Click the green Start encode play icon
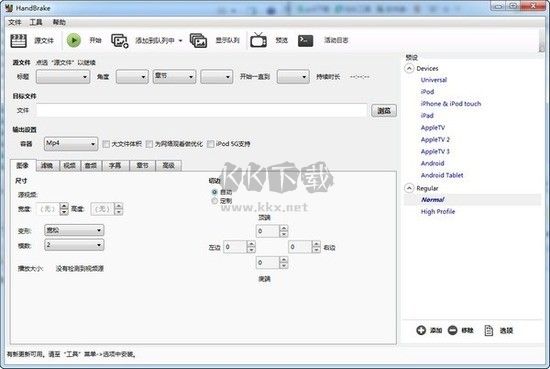This screenshot has width=550, height=369. (x=74, y=40)
